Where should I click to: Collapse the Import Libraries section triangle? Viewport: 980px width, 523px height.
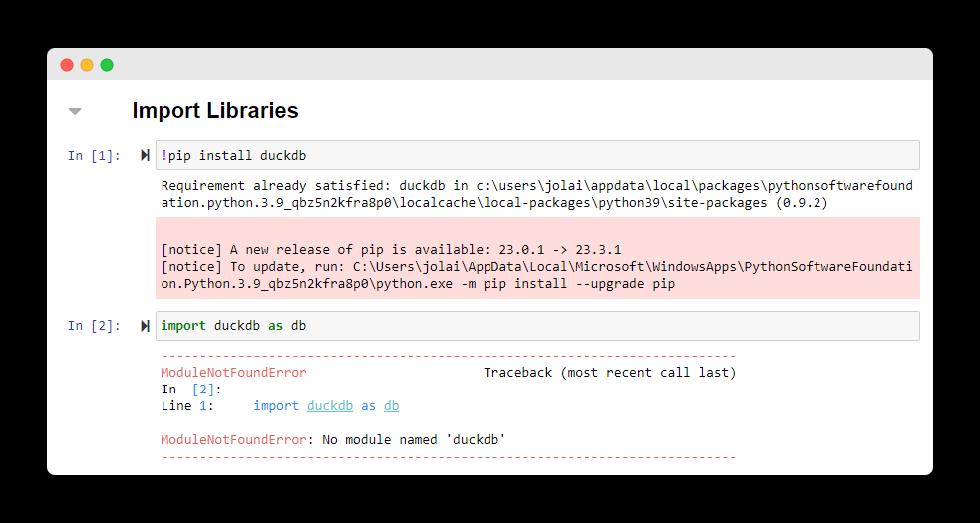point(75,112)
